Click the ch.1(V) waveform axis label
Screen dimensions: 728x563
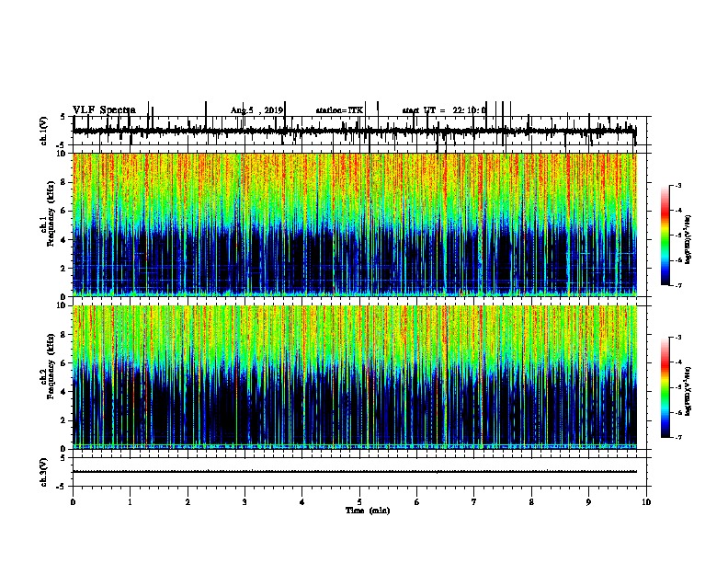[44, 131]
